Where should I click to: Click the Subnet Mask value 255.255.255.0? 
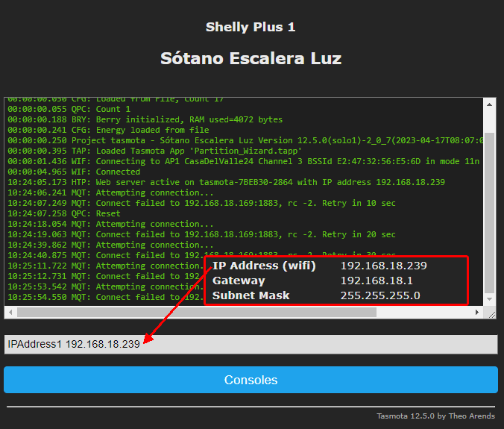tap(380, 295)
